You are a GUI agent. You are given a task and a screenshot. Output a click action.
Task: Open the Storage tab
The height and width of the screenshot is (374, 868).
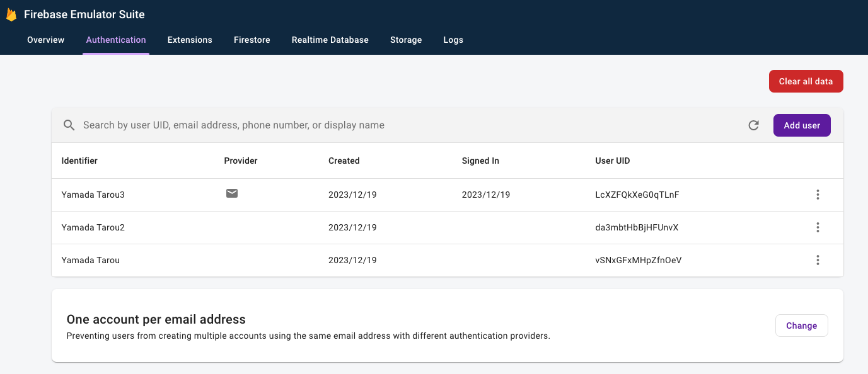tap(406, 40)
